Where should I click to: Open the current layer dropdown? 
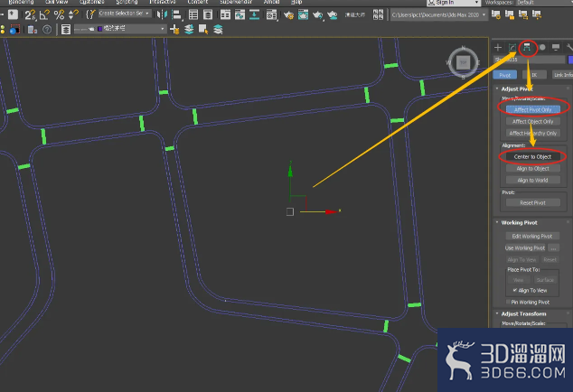(120, 29)
